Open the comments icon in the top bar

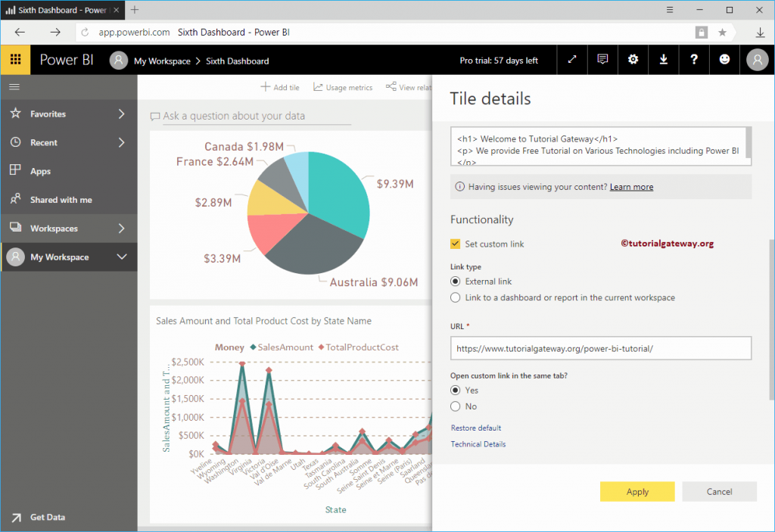pos(602,60)
